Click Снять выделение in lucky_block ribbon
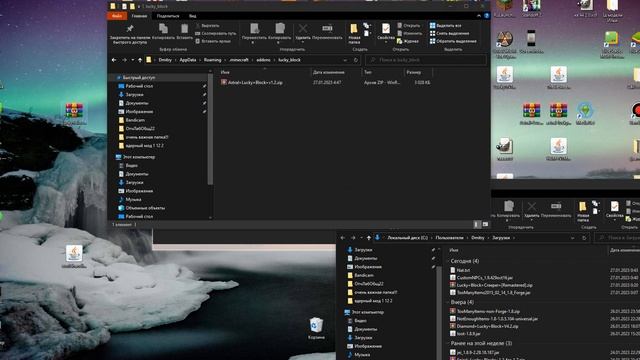640x360 pixels. point(449,33)
